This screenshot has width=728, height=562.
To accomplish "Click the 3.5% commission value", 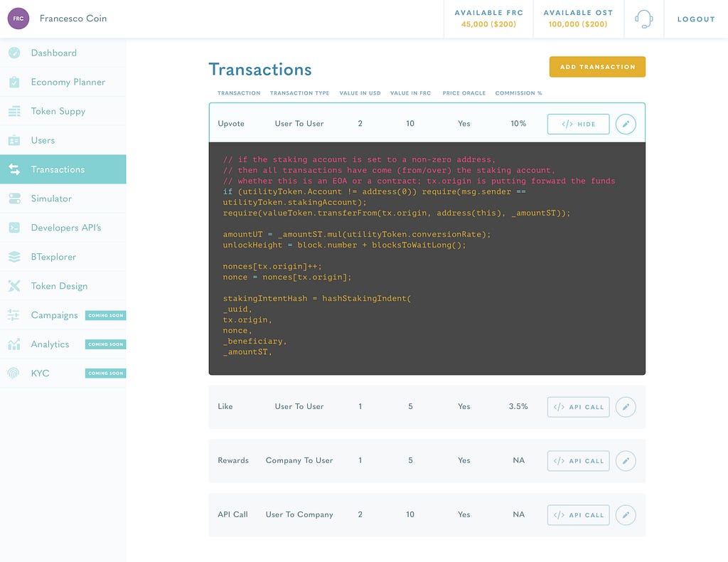I will click(518, 406).
